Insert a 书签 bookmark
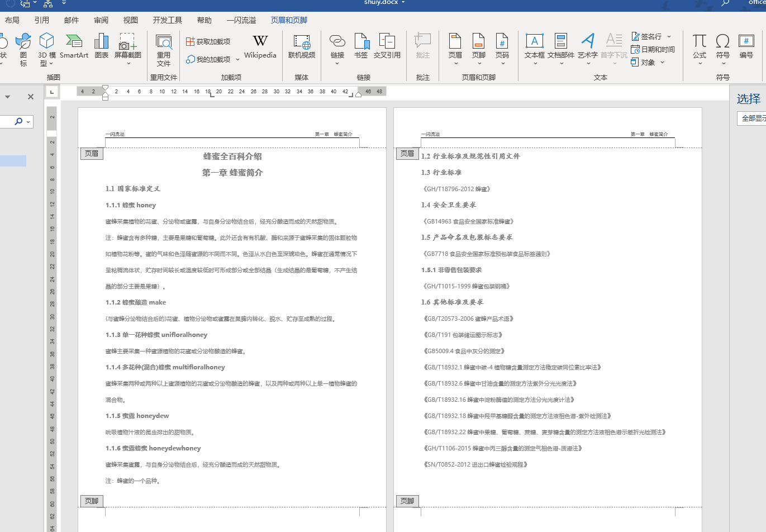The width and height of the screenshot is (766, 532). 361,46
